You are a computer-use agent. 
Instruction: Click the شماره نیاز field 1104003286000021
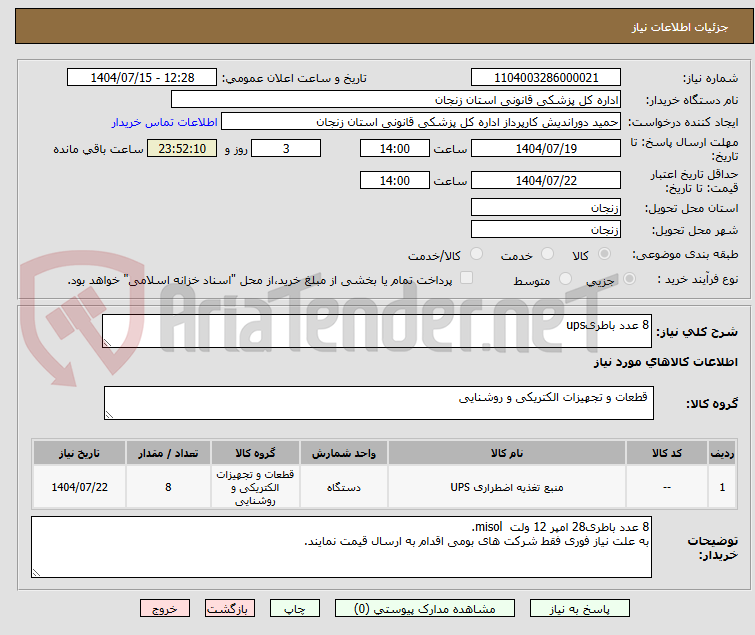[546, 78]
